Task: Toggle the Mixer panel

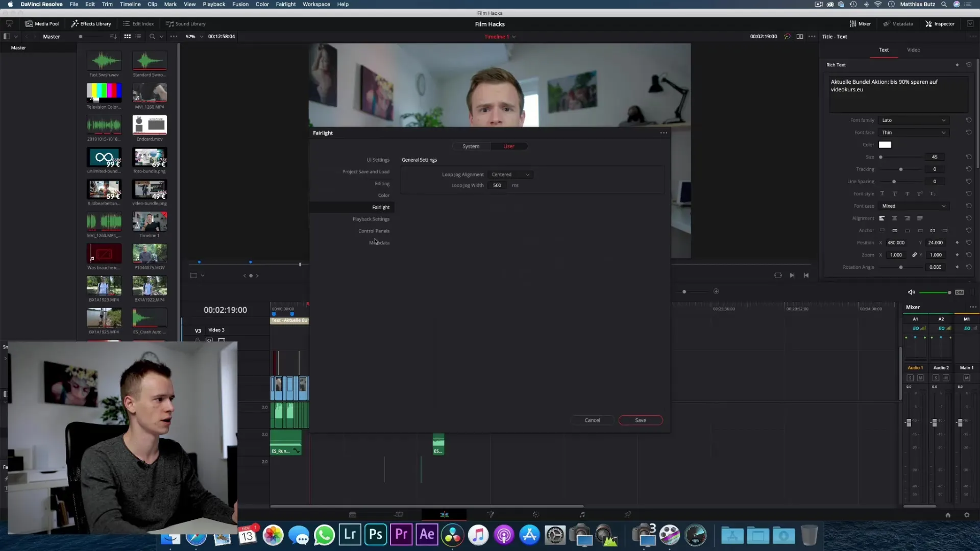Action: click(860, 23)
